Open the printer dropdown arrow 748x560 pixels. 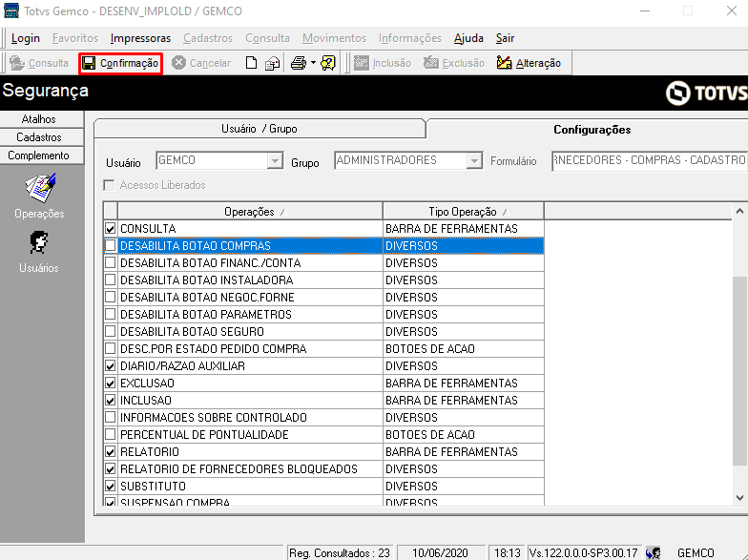[x=313, y=63]
